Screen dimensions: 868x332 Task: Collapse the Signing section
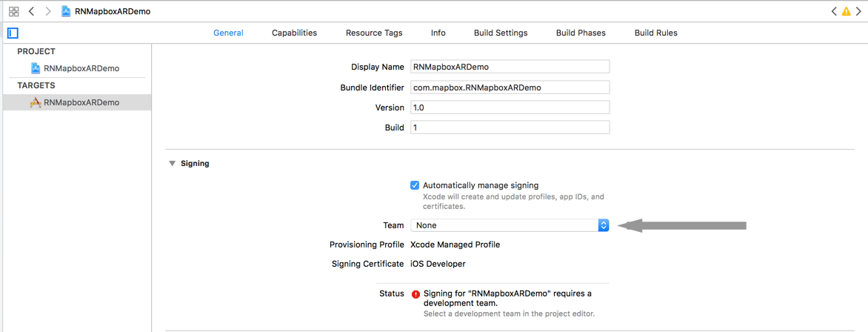click(172, 164)
